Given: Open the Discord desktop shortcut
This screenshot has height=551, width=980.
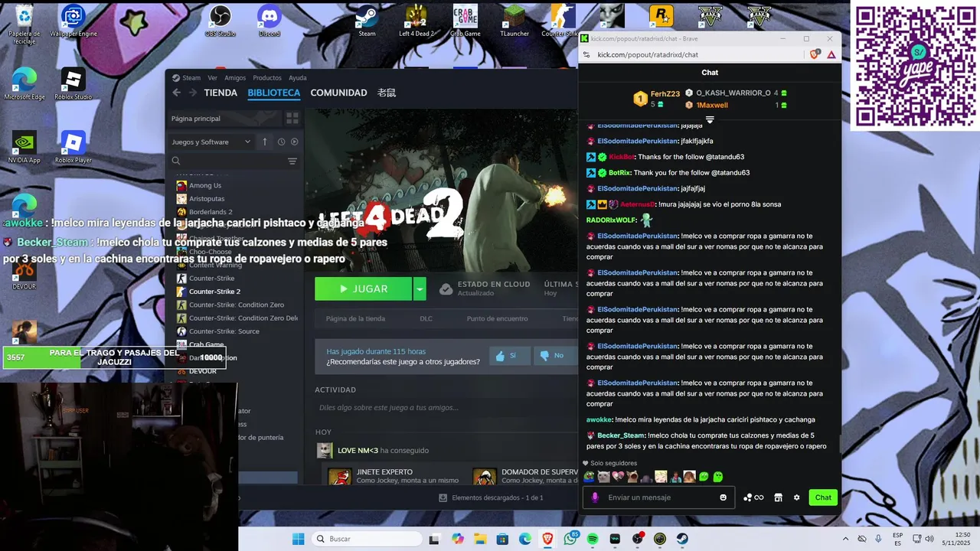Looking at the screenshot, I should (269, 21).
